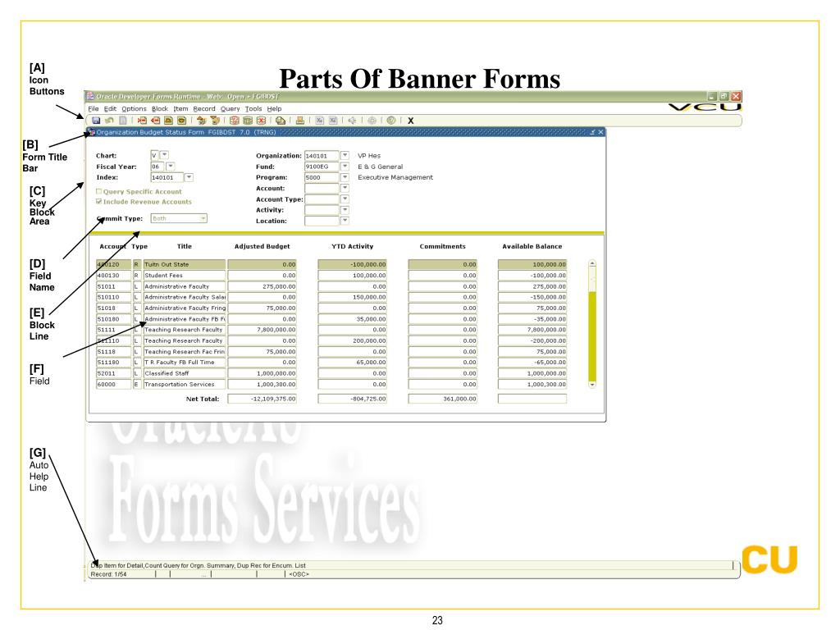The width and height of the screenshot is (840, 630).
Task: Open the Index field dropdown arrow
Action: 189,177
